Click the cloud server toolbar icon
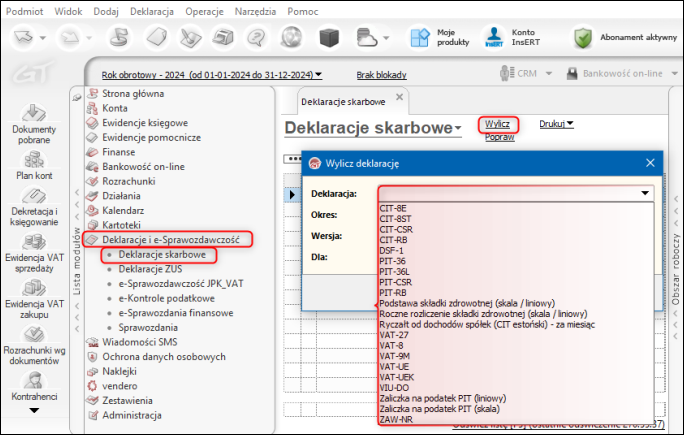This screenshot has width=684, height=435. pyautogui.click(x=366, y=38)
